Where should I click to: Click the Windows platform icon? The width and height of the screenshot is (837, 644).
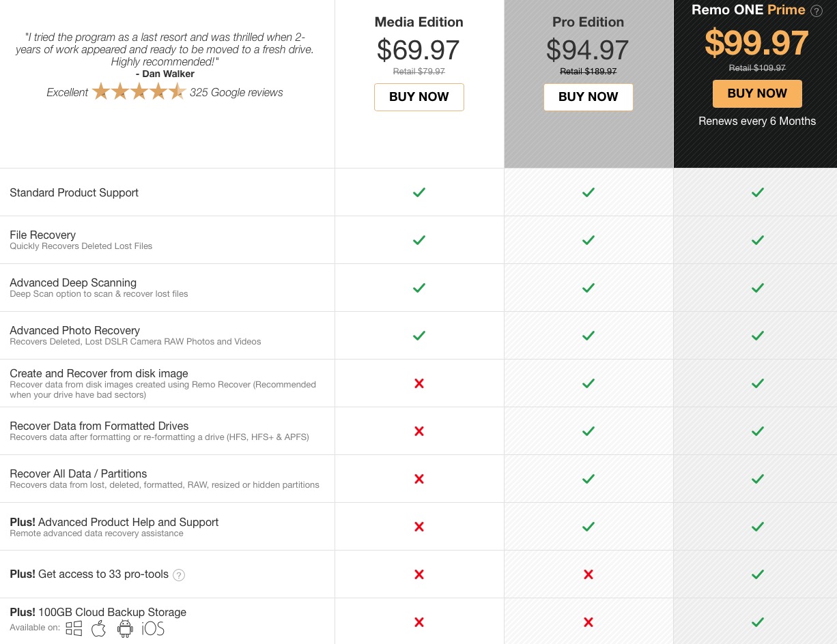click(74, 628)
